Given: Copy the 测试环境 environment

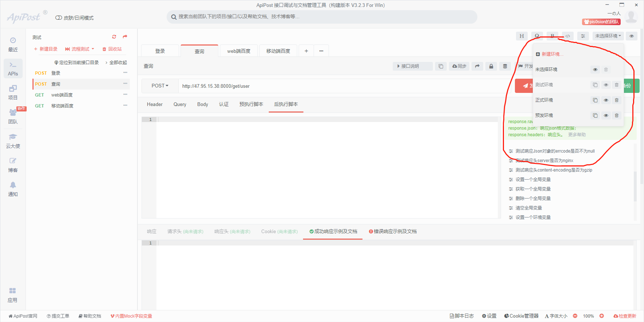Looking at the screenshot, I should coord(595,85).
